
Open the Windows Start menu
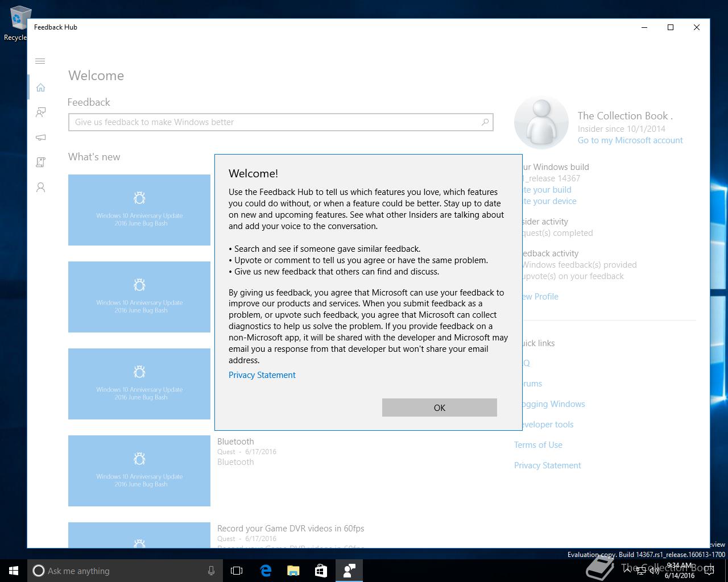[14, 571]
